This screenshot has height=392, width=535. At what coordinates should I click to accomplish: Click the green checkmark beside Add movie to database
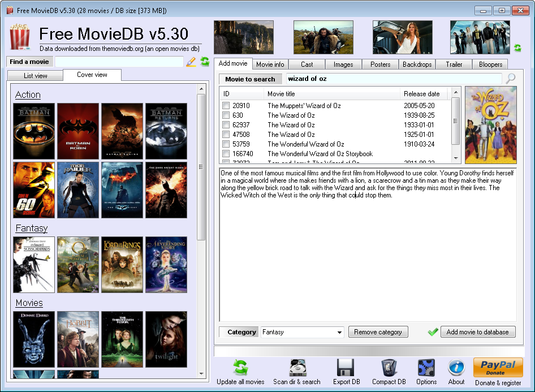tap(433, 331)
